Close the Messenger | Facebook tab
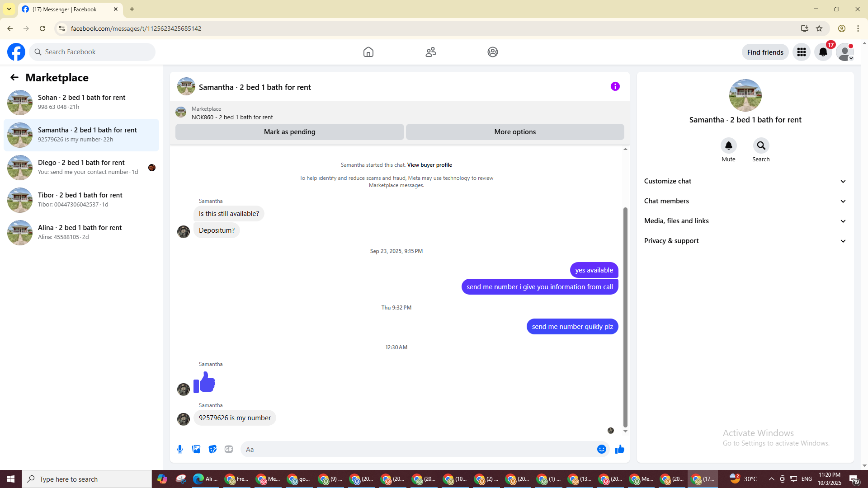The width and height of the screenshot is (868, 488). [x=116, y=9]
